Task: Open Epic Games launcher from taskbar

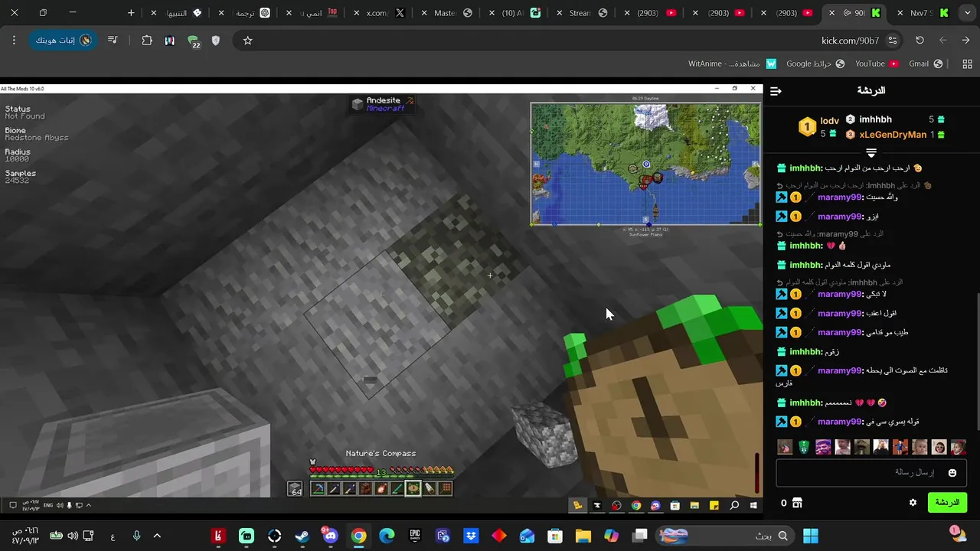Action: coord(415,536)
